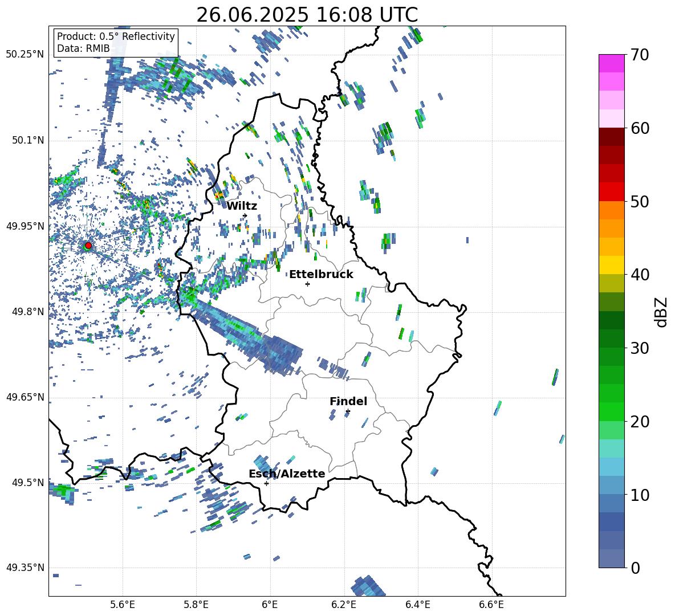
Task: Click the 6.6°E longitude label
Action: [491, 605]
